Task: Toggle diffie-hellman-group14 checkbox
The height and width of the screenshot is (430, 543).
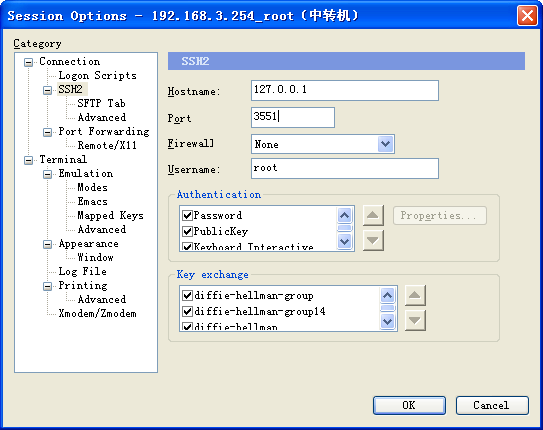Action: pyautogui.click(x=187, y=311)
